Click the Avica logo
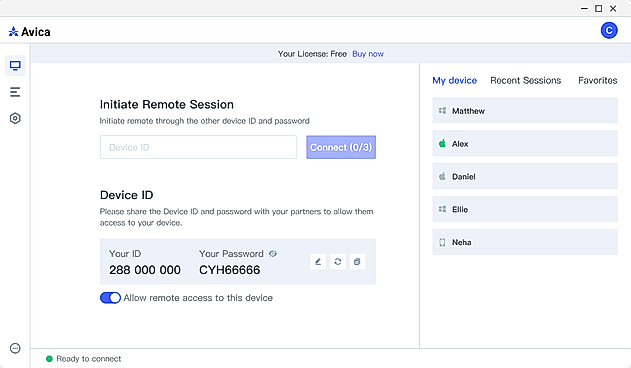 pos(29,32)
